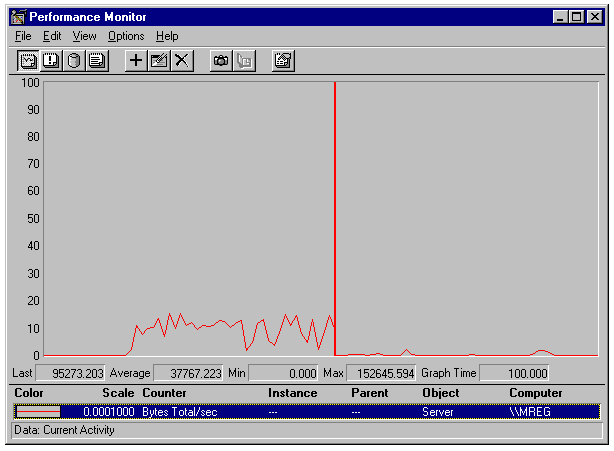
Task: Switch to the Chart view icon
Action: (29, 61)
